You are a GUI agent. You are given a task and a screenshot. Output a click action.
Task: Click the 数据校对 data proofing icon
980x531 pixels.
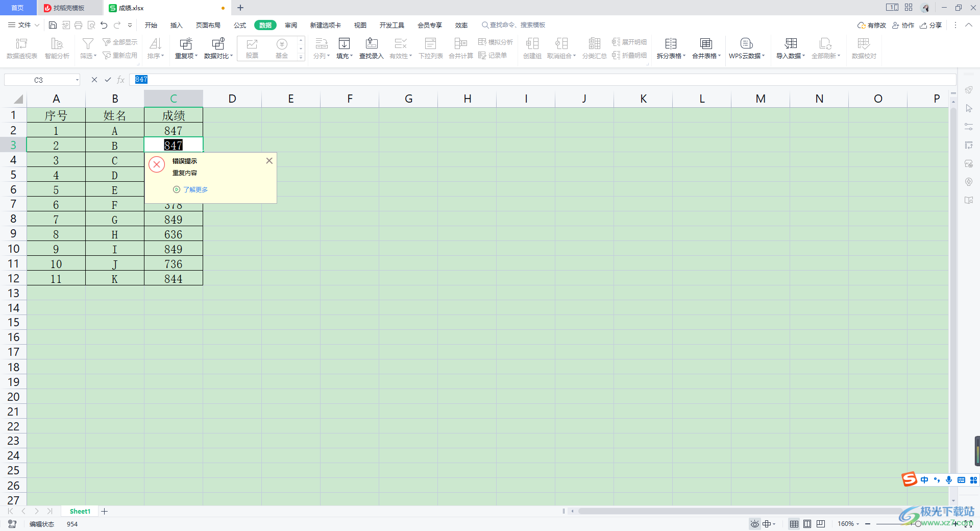pyautogui.click(x=864, y=49)
